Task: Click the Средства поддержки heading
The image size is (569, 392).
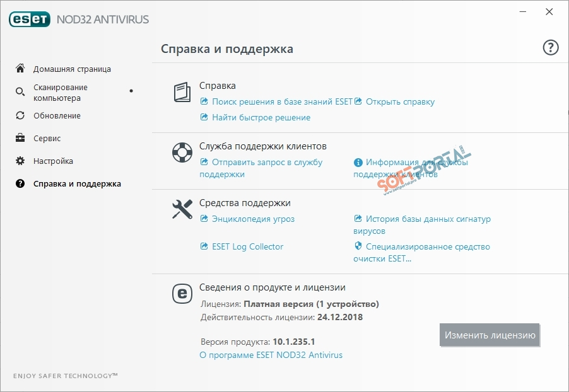Action: 245,203
